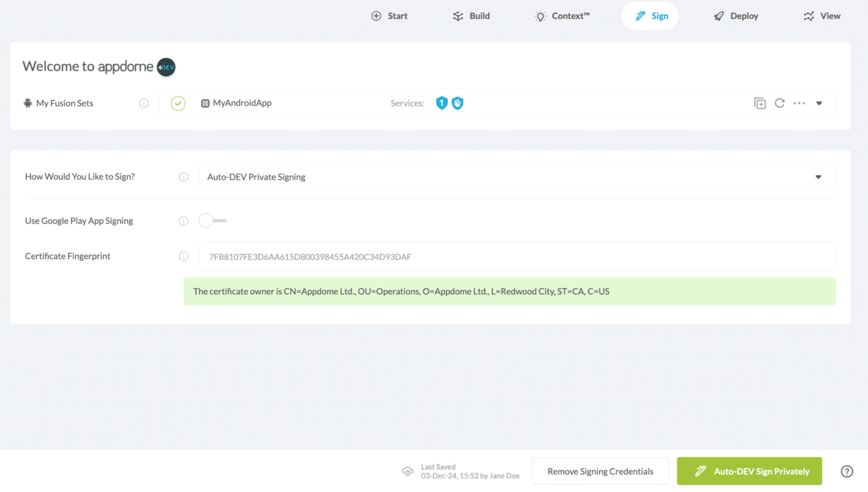The width and height of the screenshot is (868, 492).
Task: Click the Certificate Fingerprint input field
Action: coord(516,257)
